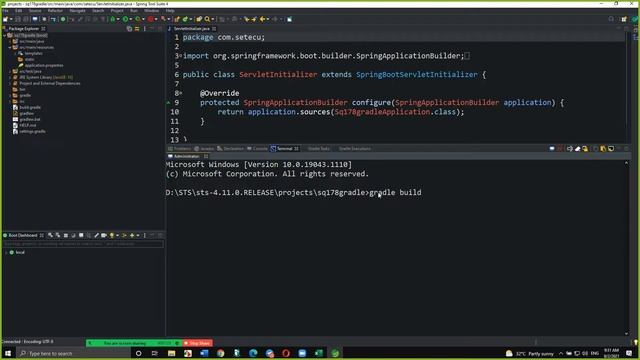Click the green Run button
Viewport: 640px width, 360px height.
click(125, 19)
